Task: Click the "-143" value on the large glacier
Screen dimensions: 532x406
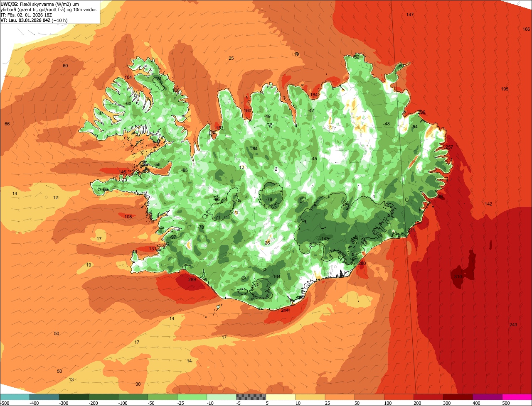Action: pos(324,238)
